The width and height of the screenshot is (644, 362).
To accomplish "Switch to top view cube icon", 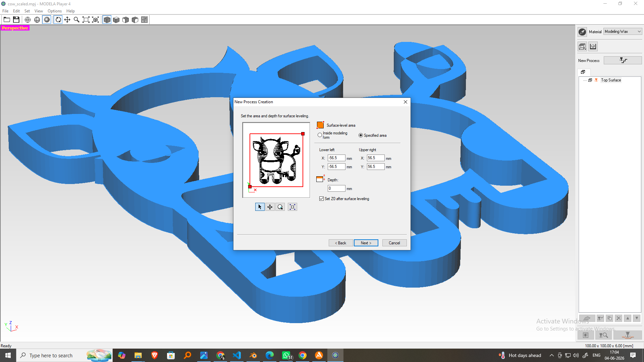I will point(116,20).
